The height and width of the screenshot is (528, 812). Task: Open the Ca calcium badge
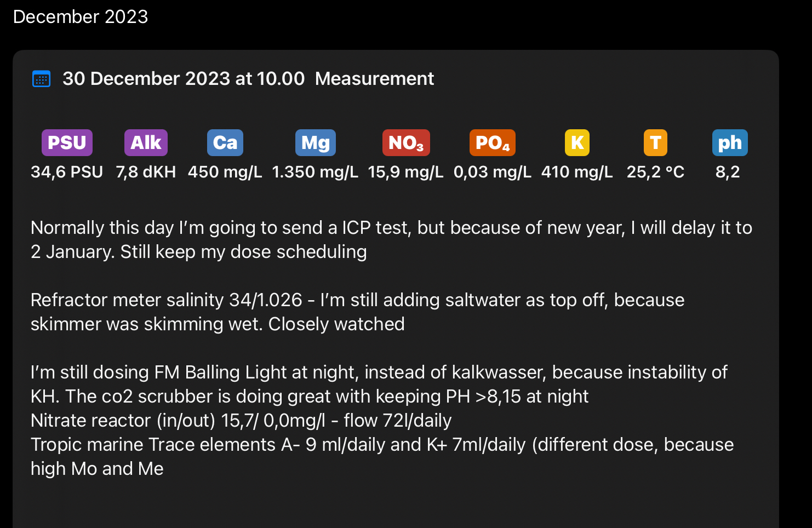click(x=225, y=143)
